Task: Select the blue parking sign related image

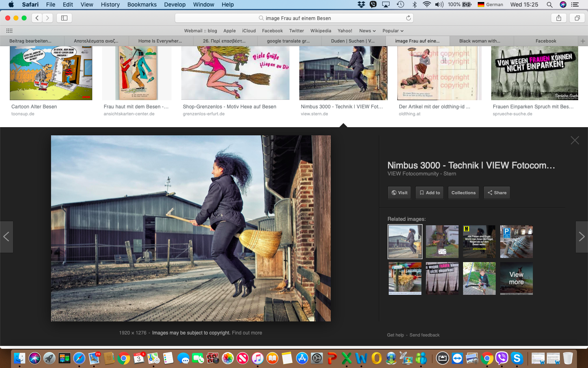Action: click(517, 242)
